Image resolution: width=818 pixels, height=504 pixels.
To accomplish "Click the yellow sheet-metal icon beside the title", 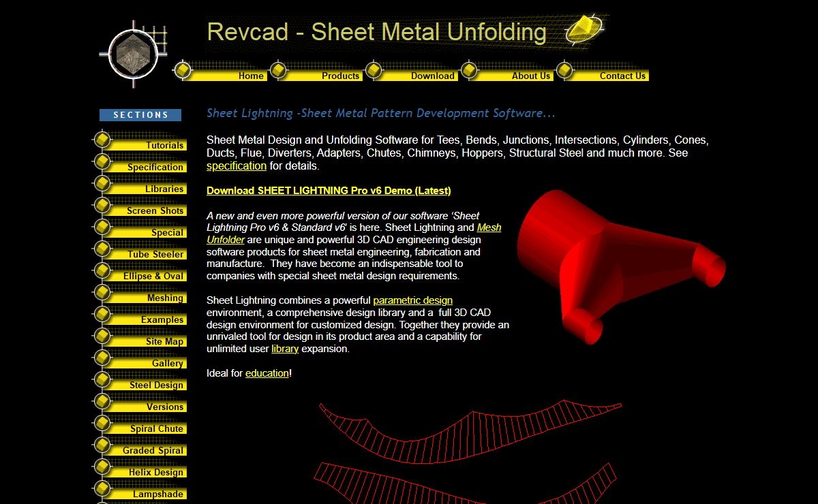I will (x=584, y=30).
